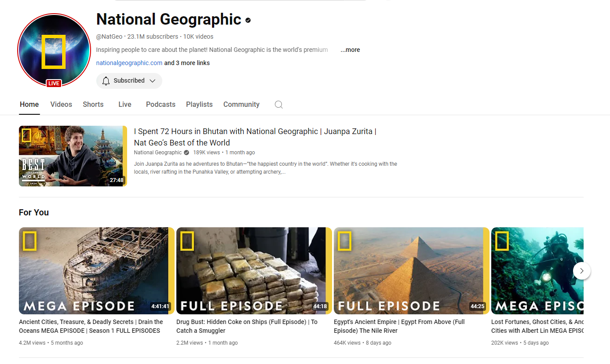Click National Geographic name under featured video

[x=158, y=153]
